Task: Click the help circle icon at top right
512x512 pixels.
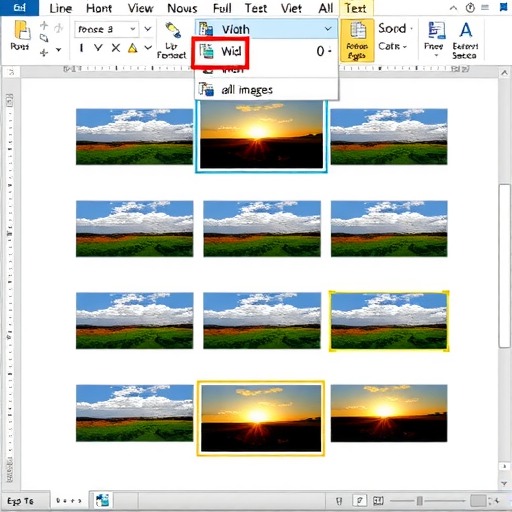Action: pyautogui.click(x=470, y=8)
